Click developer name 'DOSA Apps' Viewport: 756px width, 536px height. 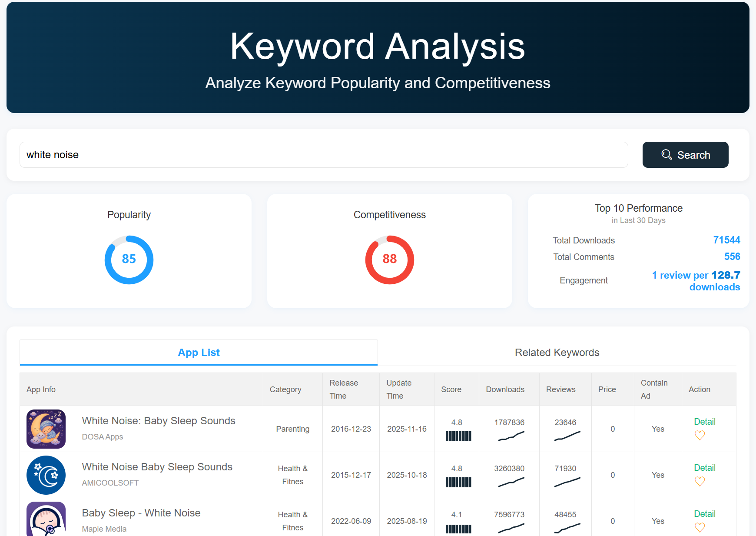[103, 437]
